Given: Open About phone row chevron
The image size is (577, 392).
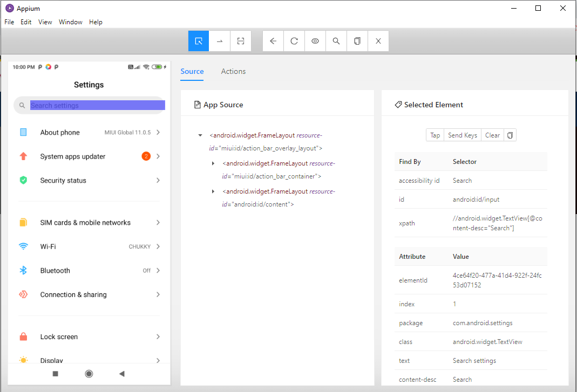Looking at the screenshot, I should pos(158,133).
